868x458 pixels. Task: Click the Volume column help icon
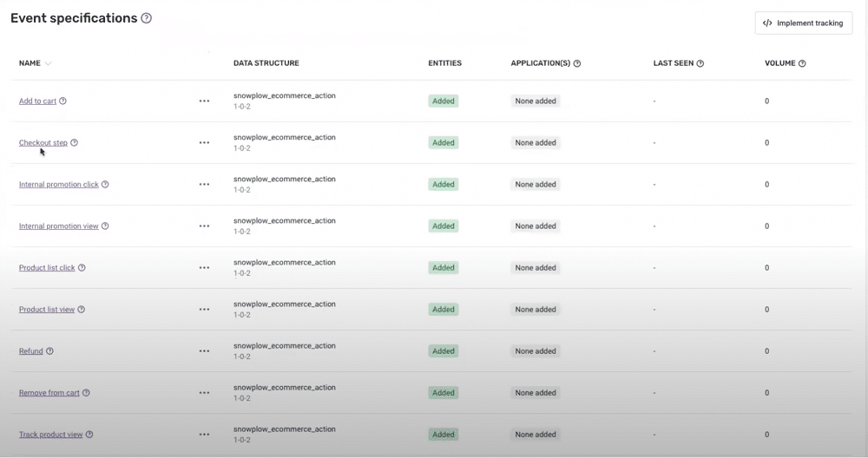[802, 63]
